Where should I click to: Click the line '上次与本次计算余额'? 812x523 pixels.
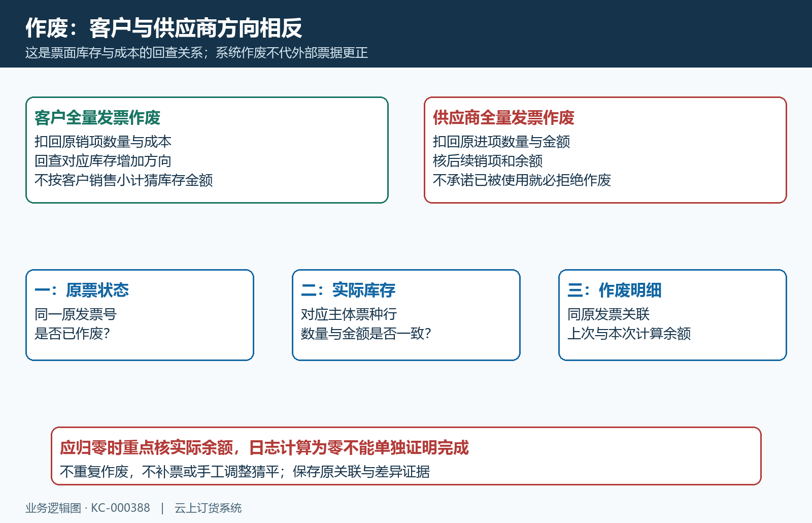point(629,334)
